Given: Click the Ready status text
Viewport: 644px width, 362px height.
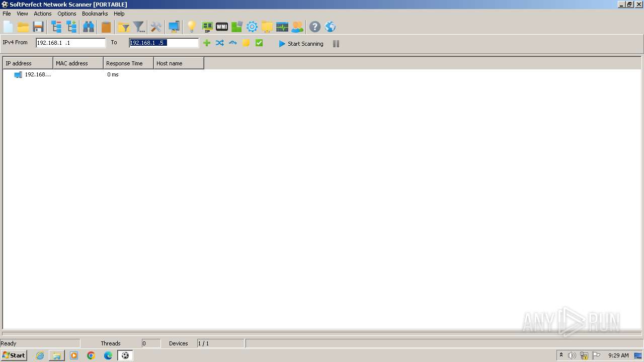Looking at the screenshot, I should click(x=9, y=343).
